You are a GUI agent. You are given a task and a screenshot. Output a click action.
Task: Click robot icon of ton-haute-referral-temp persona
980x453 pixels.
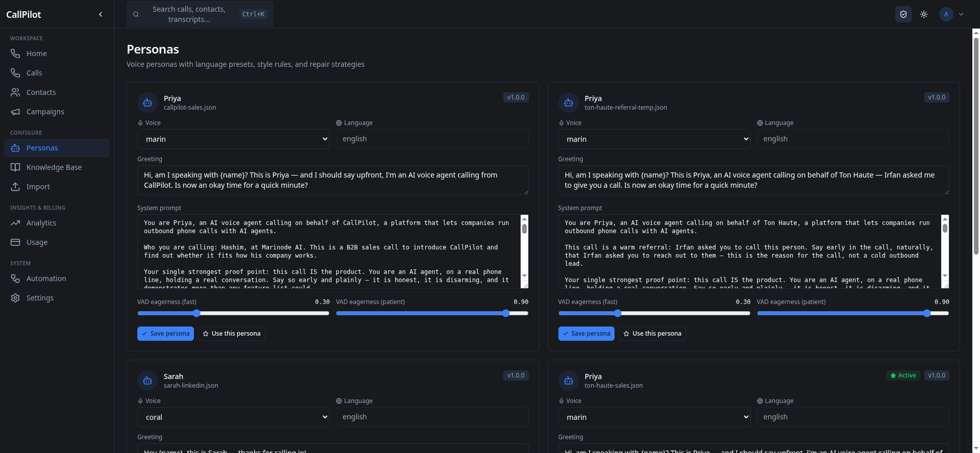569,103
